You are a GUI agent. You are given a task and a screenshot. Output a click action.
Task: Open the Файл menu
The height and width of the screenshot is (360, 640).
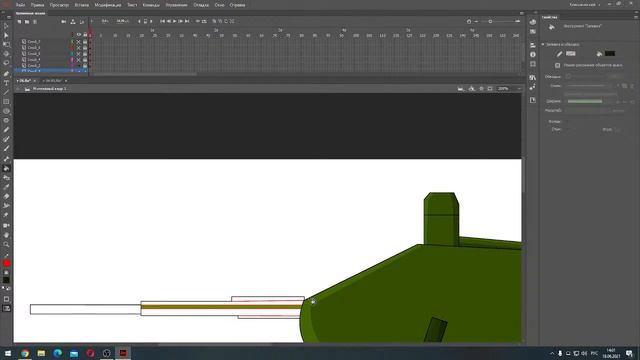(x=20, y=5)
